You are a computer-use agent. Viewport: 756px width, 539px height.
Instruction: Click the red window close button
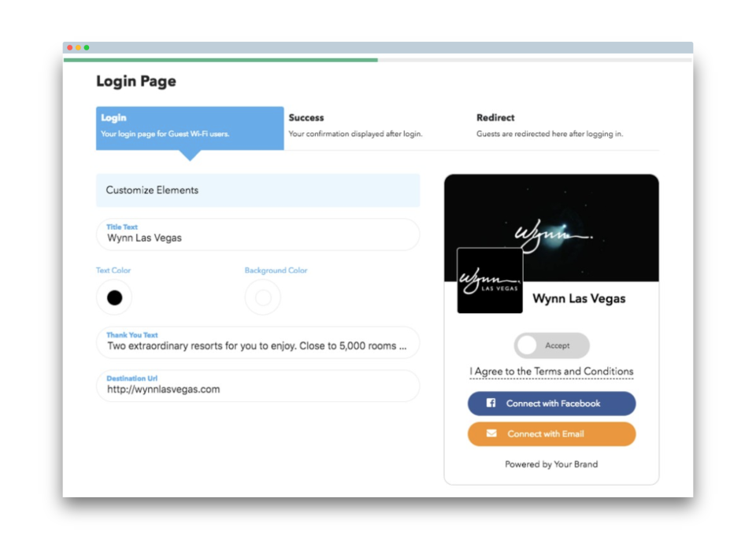69,48
